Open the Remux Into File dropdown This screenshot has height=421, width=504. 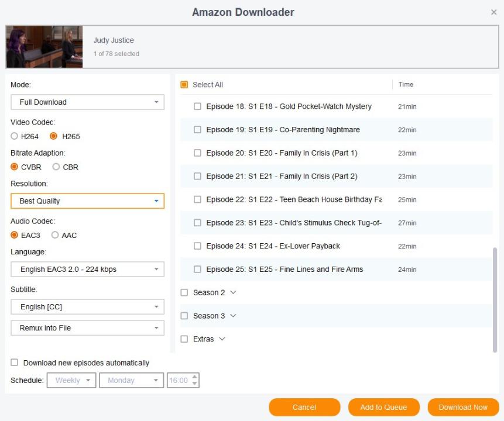[x=87, y=328]
